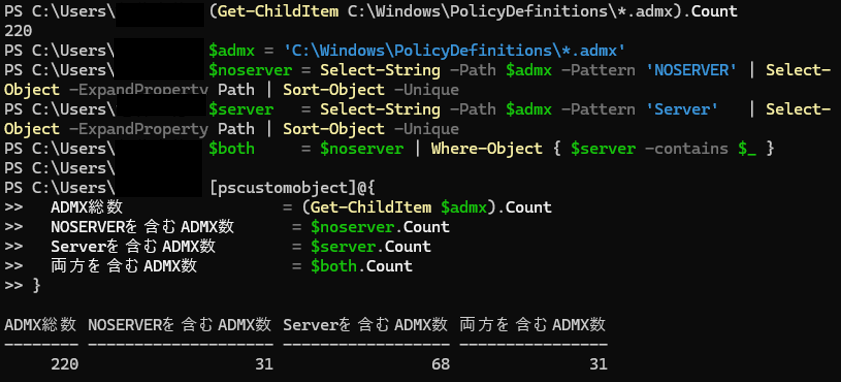Click the $both.Count expression
This screenshot has width=841, height=382.
pos(362,266)
